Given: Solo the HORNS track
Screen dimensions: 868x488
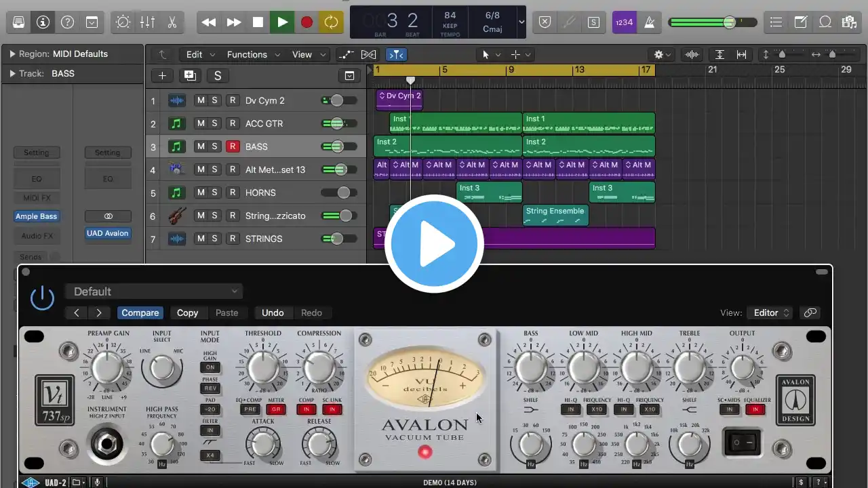Looking at the screenshot, I should pyautogui.click(x=214, y=192).
